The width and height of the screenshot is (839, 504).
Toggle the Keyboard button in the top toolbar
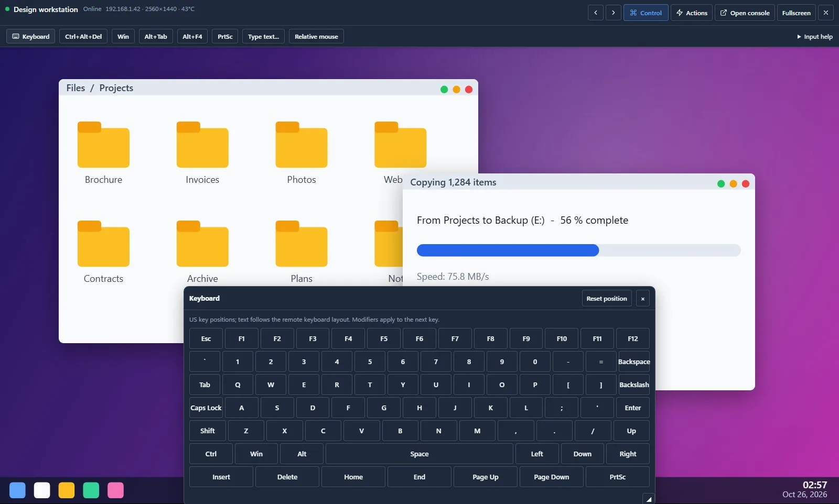[x=31, y=37]
